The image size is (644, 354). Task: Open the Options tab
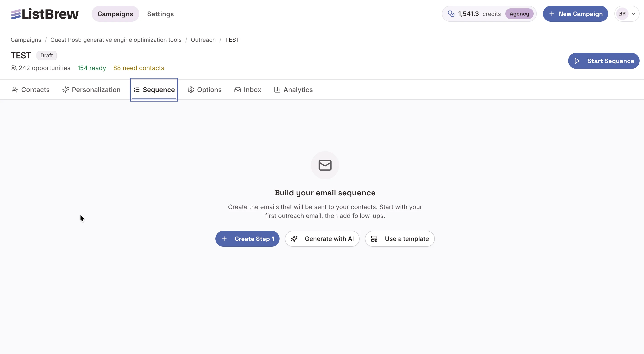(x=205, y=90)
